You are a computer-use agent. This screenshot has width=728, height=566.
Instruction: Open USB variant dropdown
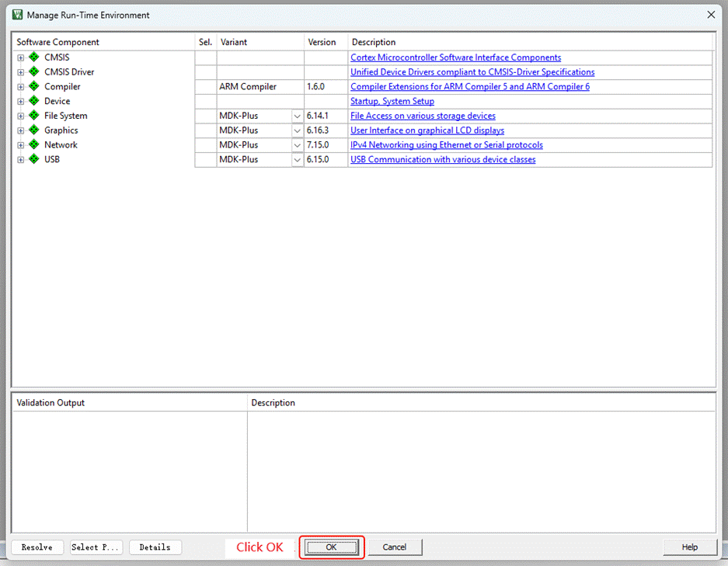tap(297, 160)
